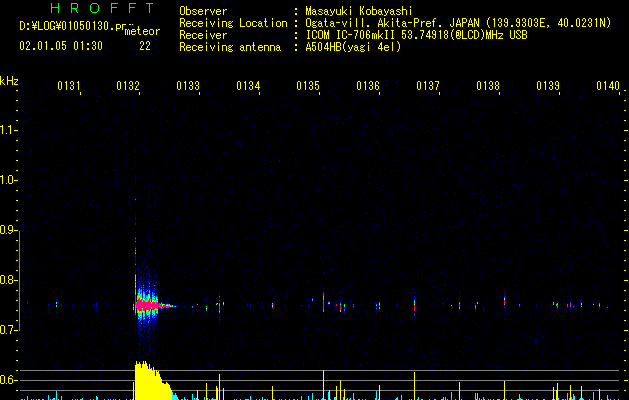Click time marker 0135
Screen dimensions: 629x400
coord(308,86)
